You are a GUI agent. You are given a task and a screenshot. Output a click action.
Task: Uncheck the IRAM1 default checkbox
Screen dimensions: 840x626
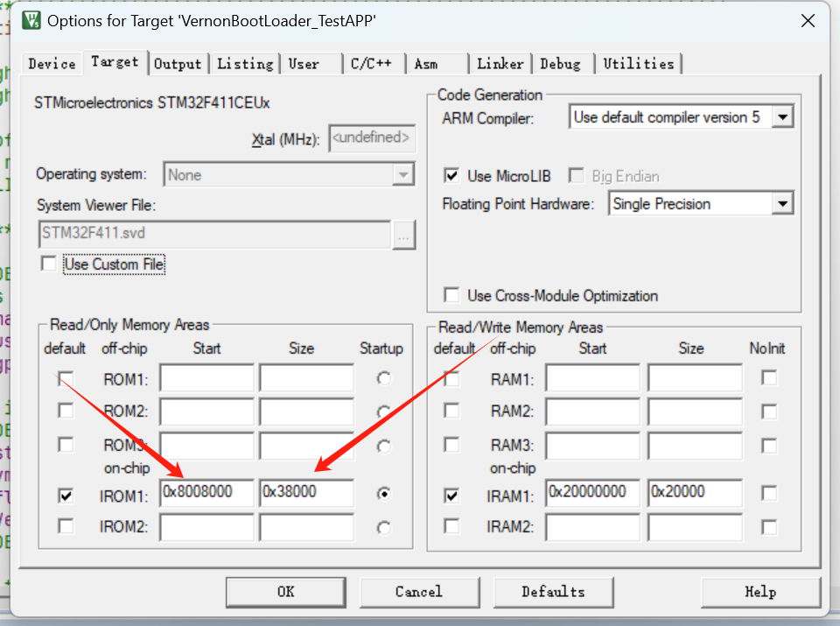coord(451,496)
